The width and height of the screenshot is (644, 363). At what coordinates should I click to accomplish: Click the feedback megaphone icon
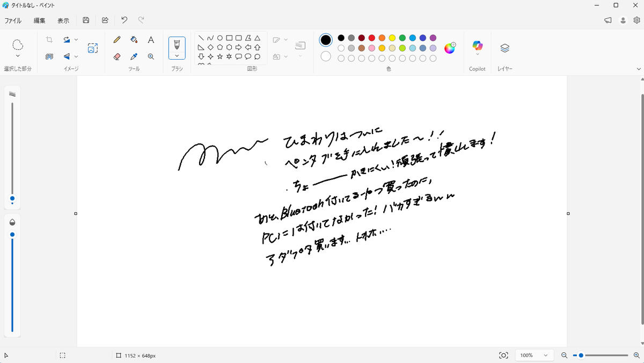coord(608,20)
